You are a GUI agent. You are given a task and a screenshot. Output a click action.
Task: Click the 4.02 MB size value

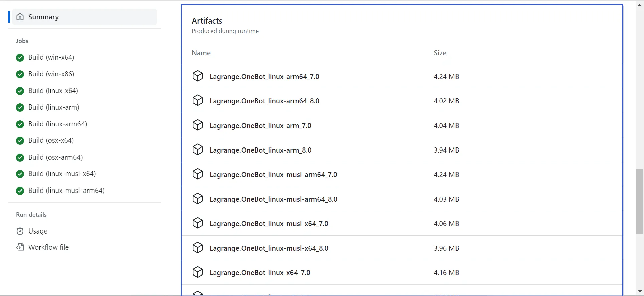click(x=446, y=101)
